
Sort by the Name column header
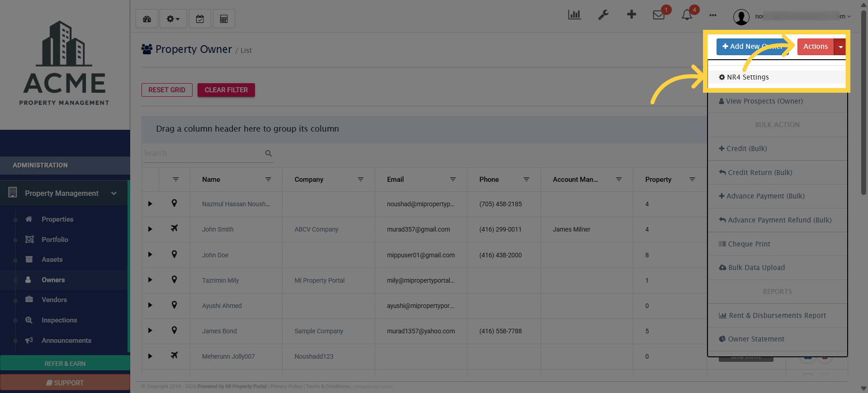[211, 180]
